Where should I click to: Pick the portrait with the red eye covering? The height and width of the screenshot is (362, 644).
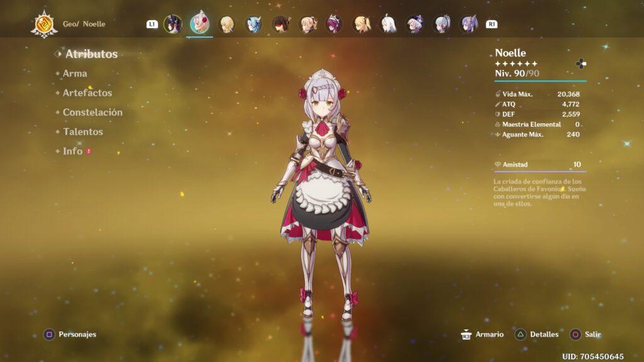[281, 25]
